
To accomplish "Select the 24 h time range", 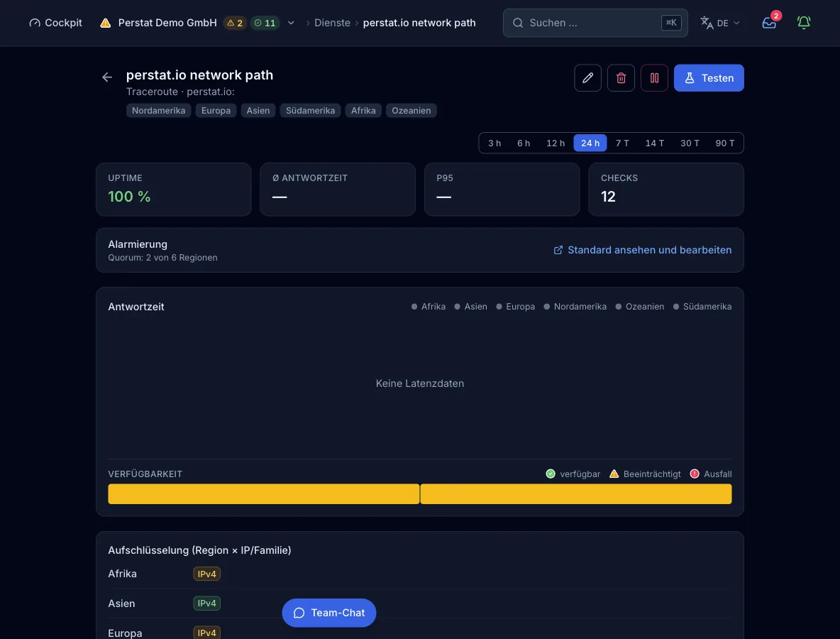I will [x=590, y=143].
